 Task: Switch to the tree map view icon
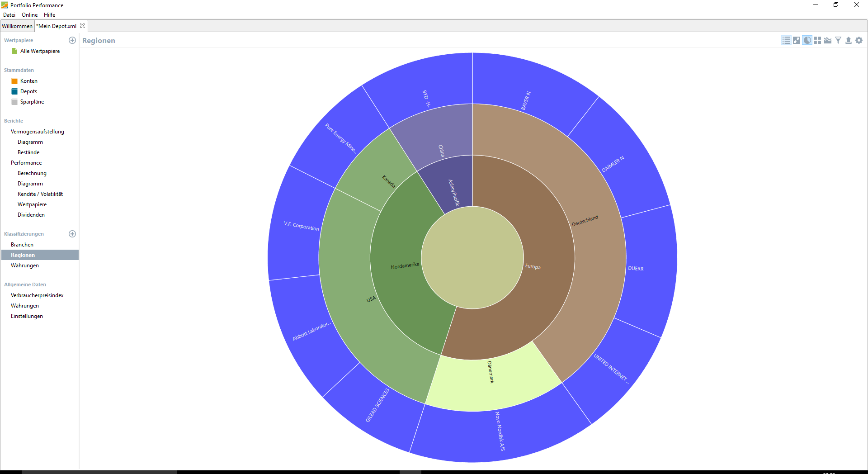pyautogui.click(x=817, y=40)
